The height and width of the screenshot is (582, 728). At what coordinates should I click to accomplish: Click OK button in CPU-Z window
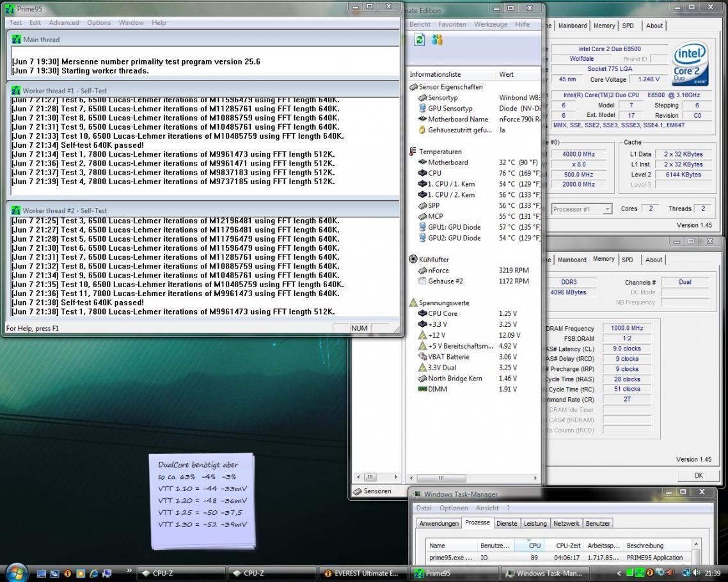[699, 475]
